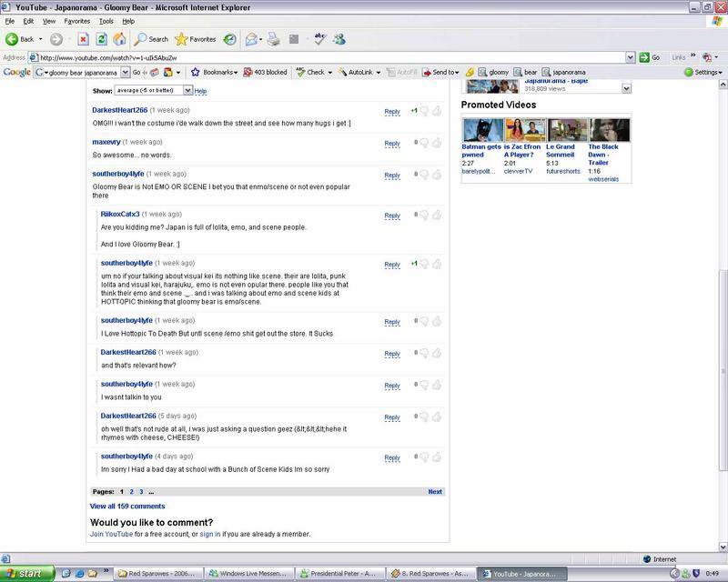Toggle the 403 blocked popup blocker button

[x=264, y=72]
